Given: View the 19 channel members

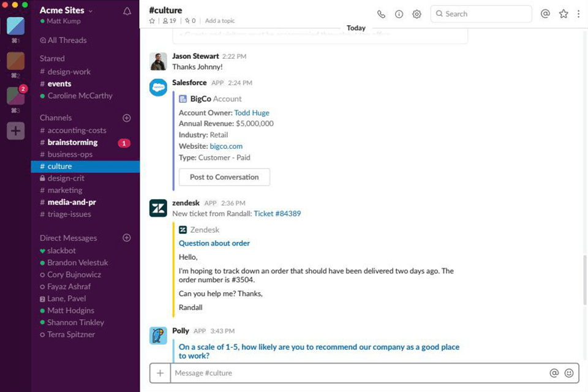Looking at the screenshot, I should (x=169, y=21).
